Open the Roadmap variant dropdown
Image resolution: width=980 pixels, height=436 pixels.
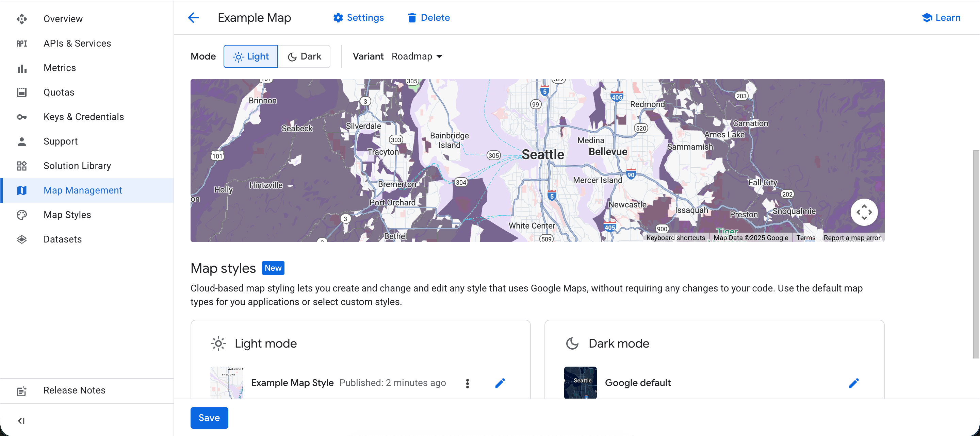417,56
